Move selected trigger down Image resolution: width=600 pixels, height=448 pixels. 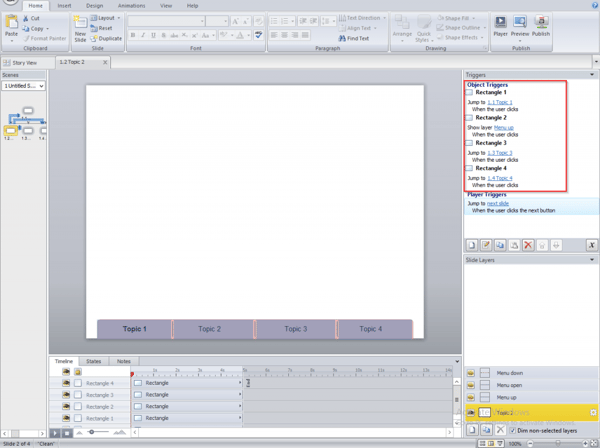556,245
